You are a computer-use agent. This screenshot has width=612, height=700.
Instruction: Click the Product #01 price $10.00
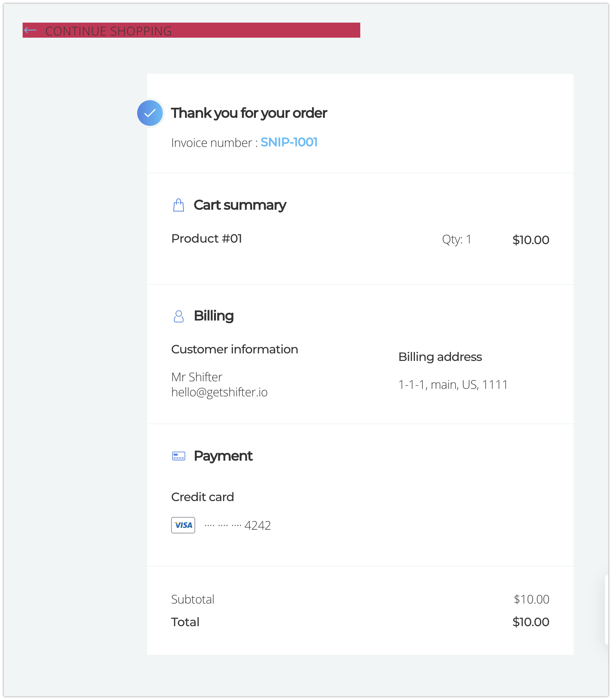click(x=531, y=240)
